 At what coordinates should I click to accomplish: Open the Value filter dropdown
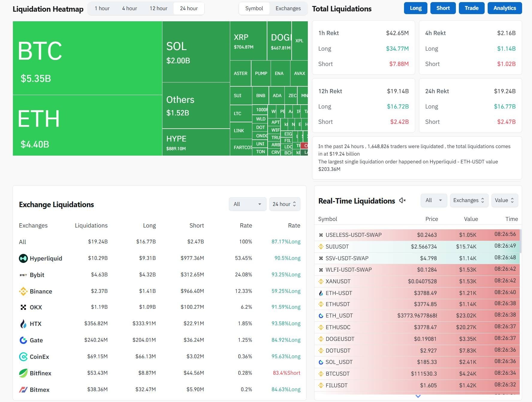pos(504,200)
